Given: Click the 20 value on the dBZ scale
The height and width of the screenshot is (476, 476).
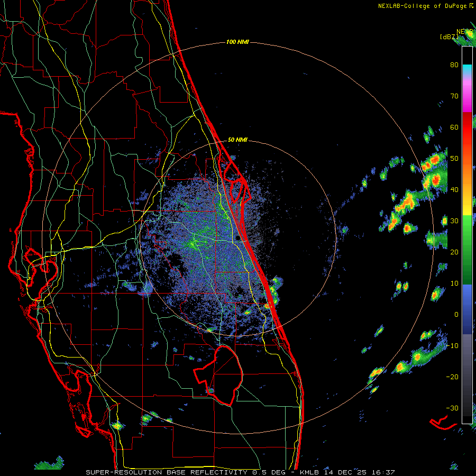Looking at the screenshot, I should click(454, 252).
